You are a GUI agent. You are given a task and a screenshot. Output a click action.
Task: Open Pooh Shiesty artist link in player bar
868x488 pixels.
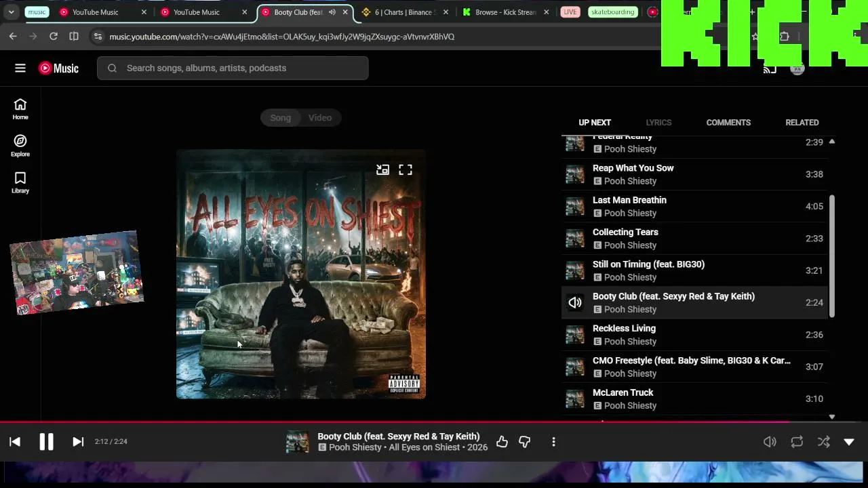355,447
